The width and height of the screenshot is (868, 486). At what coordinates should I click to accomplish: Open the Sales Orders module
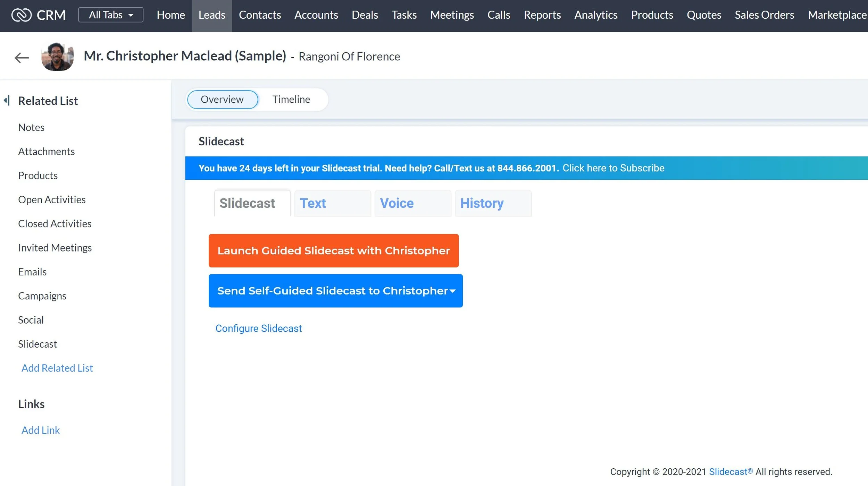click(764, 15)
